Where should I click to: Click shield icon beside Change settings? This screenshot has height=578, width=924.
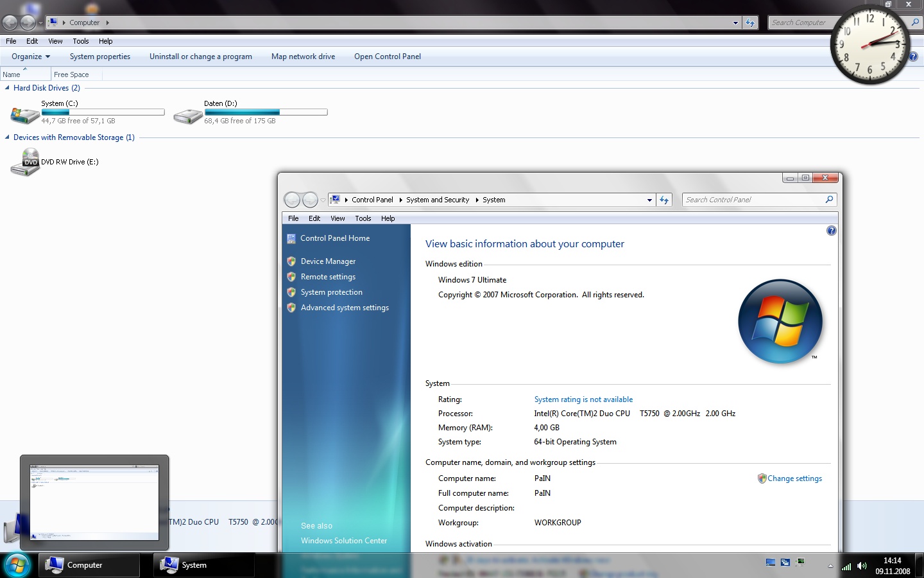coord(762,478)
